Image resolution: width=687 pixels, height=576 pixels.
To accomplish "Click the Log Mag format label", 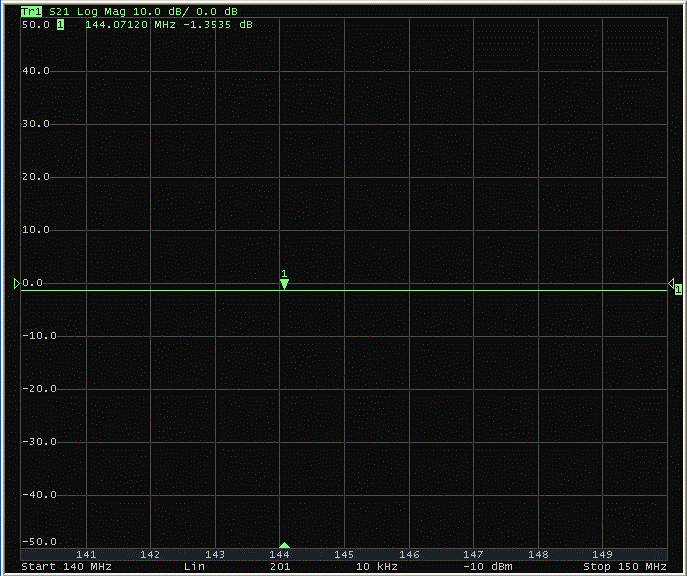I will pyautogui.click(x=102, y=11).
